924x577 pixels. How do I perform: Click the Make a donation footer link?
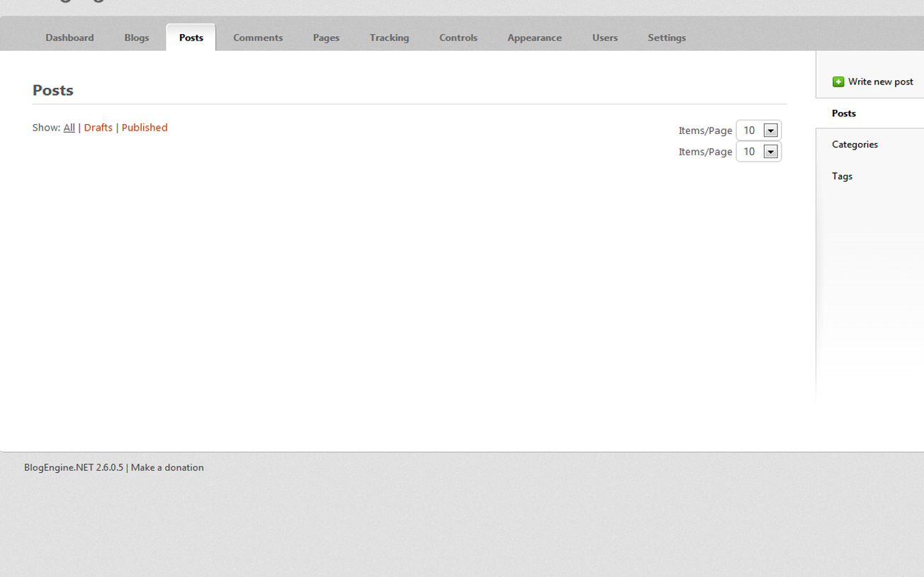tap(167, 468)
